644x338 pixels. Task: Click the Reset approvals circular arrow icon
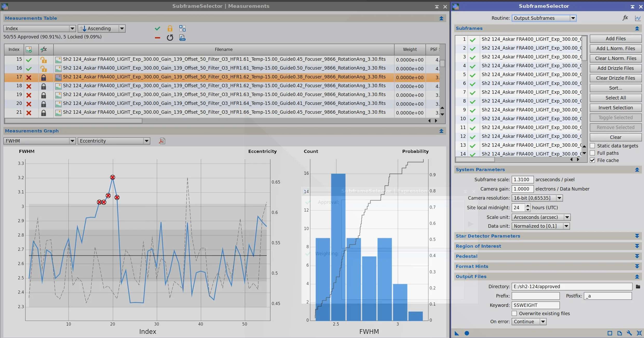click(170, 38)
